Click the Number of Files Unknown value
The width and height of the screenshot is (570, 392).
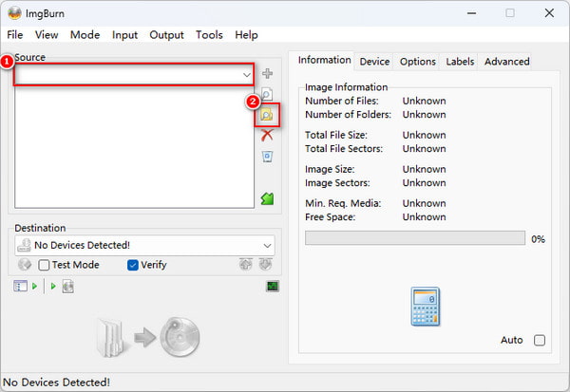point(424,101)
